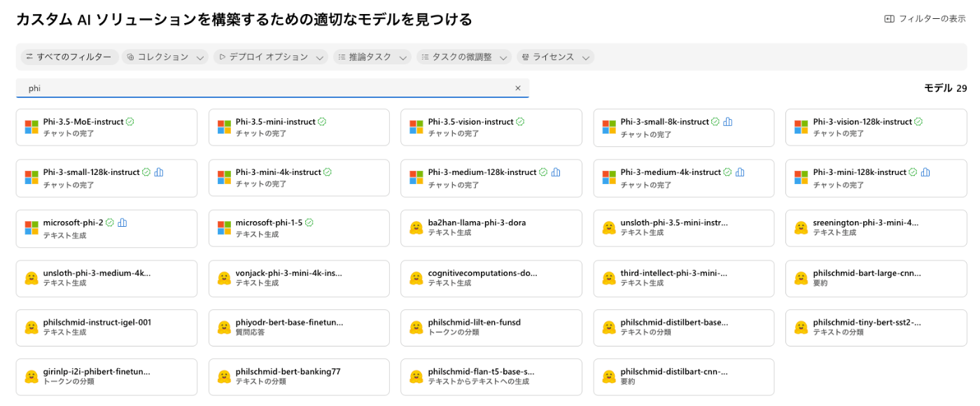Click the Hugging Face emoji on girinlp-i2i-phibert-finetun card
Screen dimensions: 980x406
[31, 377]
